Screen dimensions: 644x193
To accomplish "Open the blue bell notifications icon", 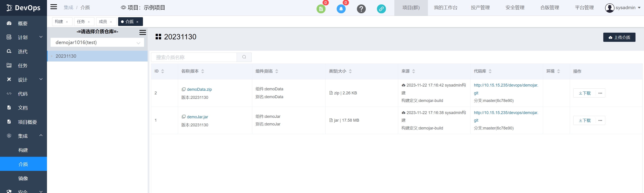I will [x=341, y=9].
